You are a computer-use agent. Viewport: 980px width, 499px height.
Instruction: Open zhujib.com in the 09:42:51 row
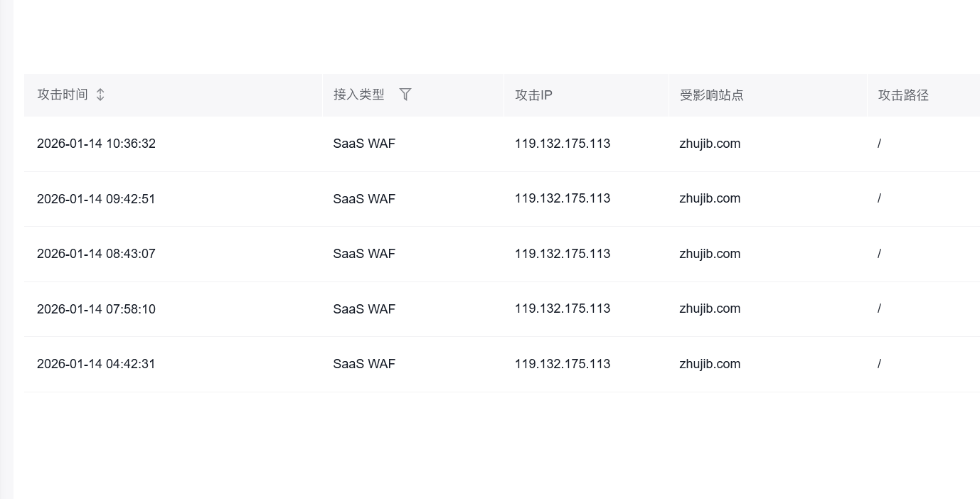(x=710, y=198)
